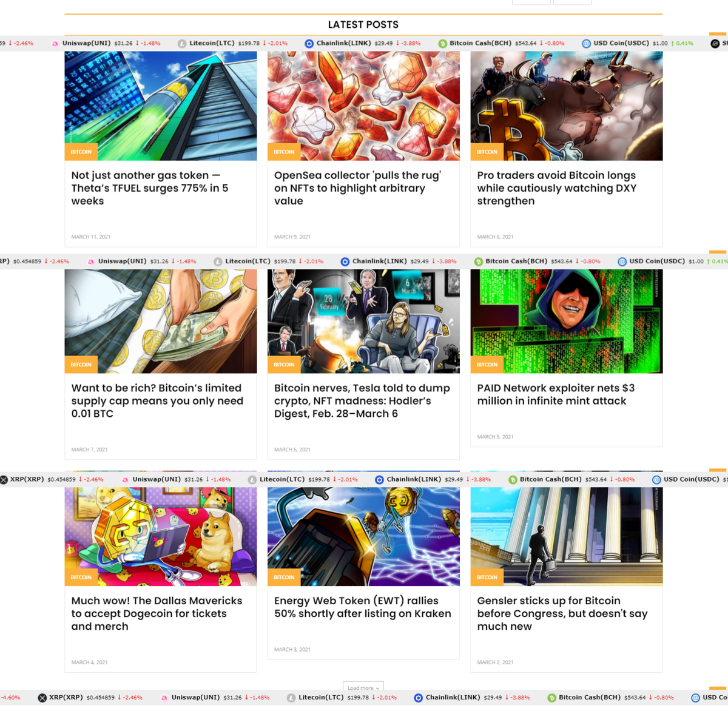This screenshot has width=728, height=708.
Task: Open the OpenSea collector 'pulls the rug' article
Action: pyautogui.click(x=357, y=188)
